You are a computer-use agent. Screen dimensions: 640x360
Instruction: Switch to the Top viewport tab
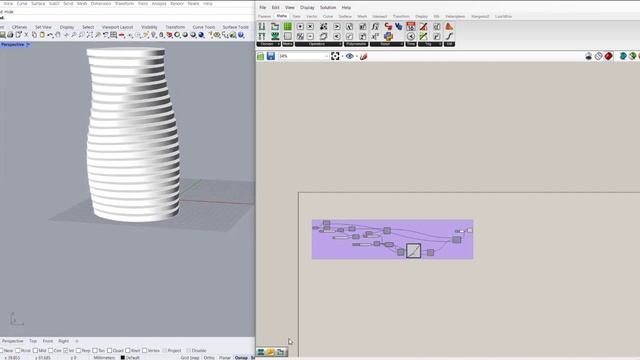[x=33, y=341]
